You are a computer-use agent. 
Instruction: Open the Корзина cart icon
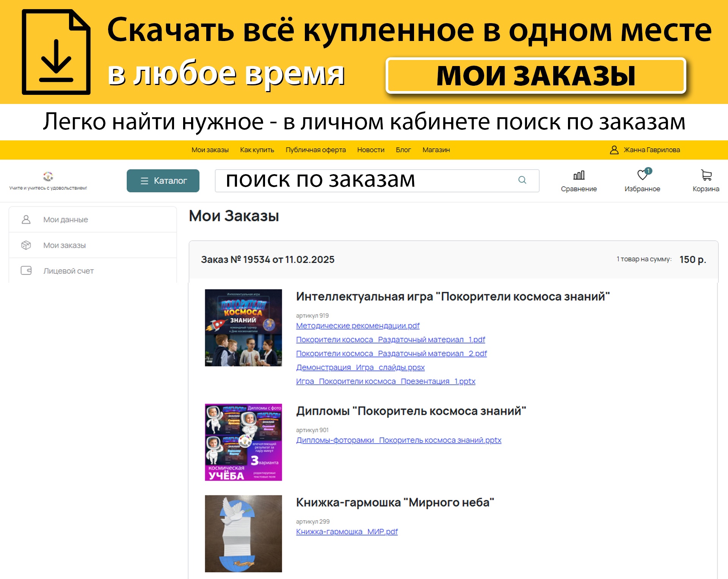click(x=706, y=175)
